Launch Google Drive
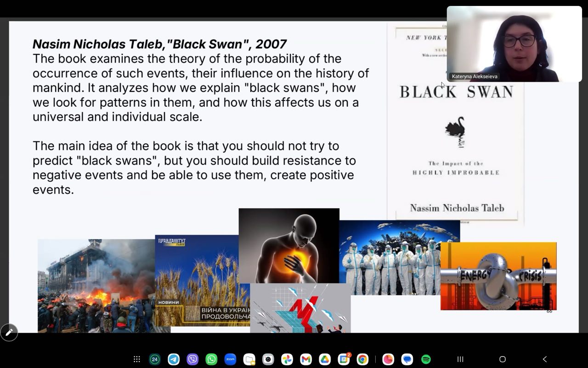Viewport: 588px width, 368px height. point(325,359)
